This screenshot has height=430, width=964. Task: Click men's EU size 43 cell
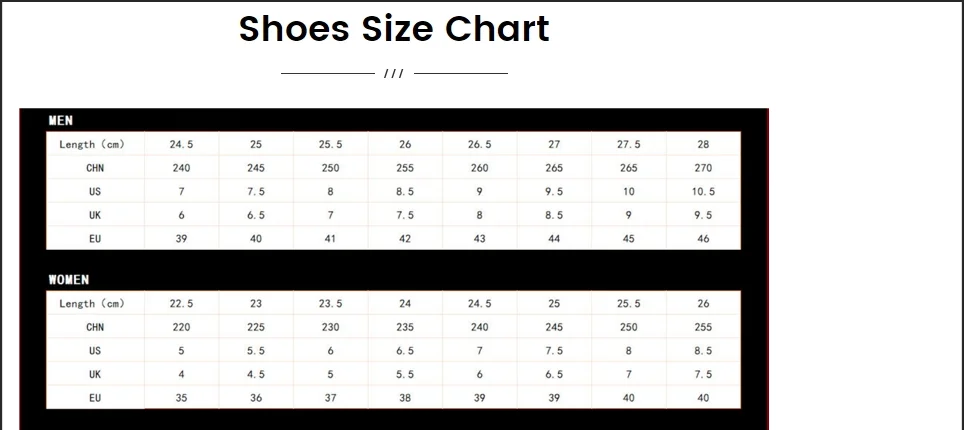click(479, 239)
